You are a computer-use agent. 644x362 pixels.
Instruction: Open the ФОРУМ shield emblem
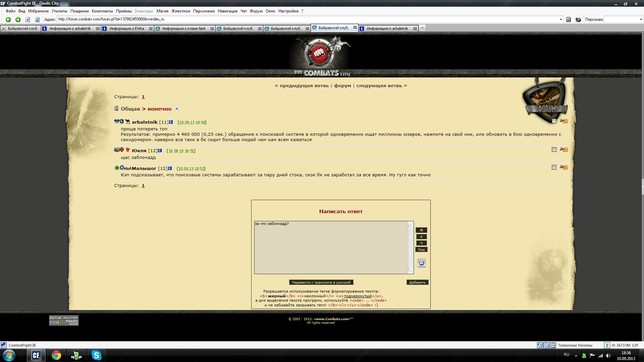pyautogui.click(x=545, y=101)
